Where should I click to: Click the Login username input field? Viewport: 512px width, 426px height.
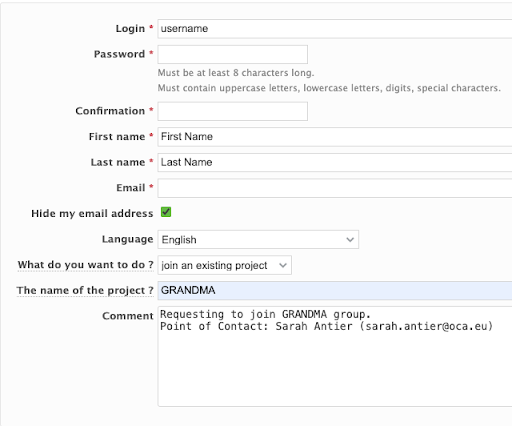tap(335, 29)
